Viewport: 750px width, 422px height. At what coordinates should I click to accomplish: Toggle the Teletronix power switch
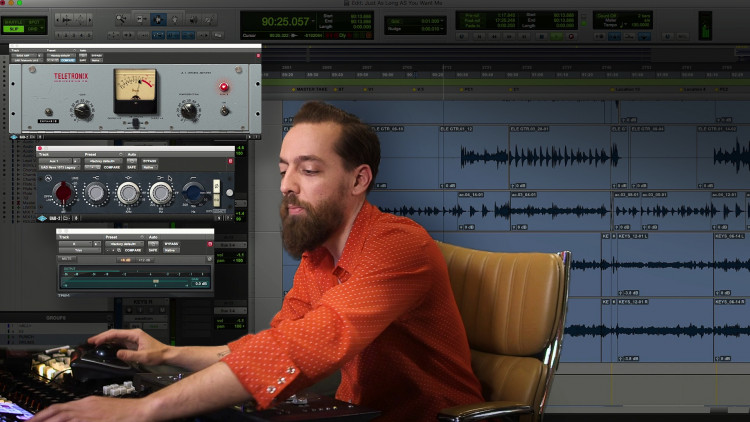pos(224,110)
